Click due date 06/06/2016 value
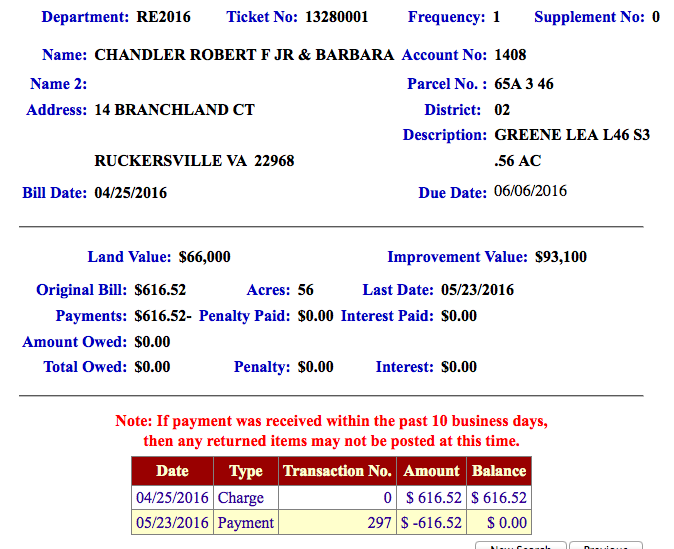This screenshot has height=549, width=674. (x=530, y=191)
